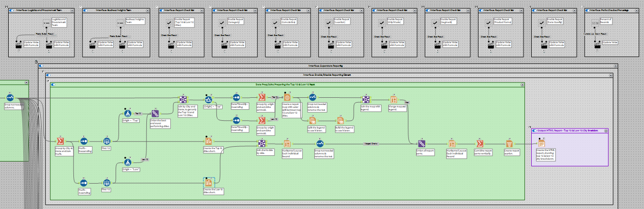Image resolution: width=644 pixels, height=209 pixels.
Task: Select the Check Box tool 'Enable Report (Top 10 & Low 10 Cities)'
Action: (169, 23)
